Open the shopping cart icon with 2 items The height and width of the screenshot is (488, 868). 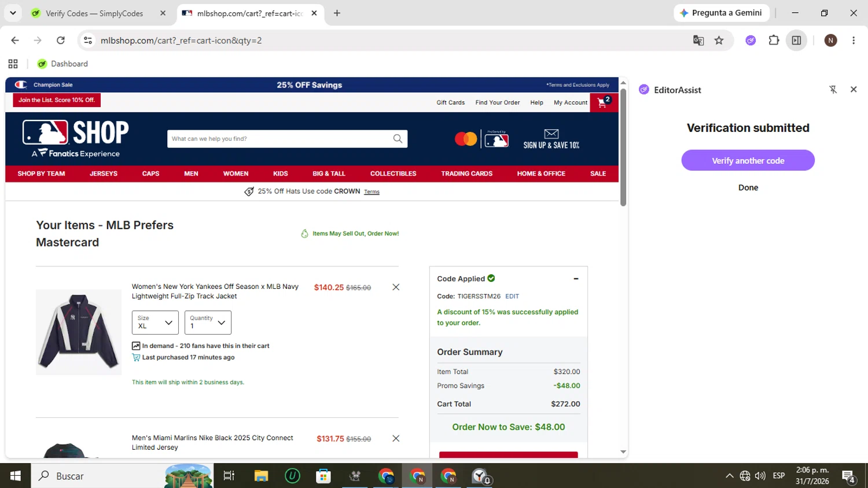[604, 102]
